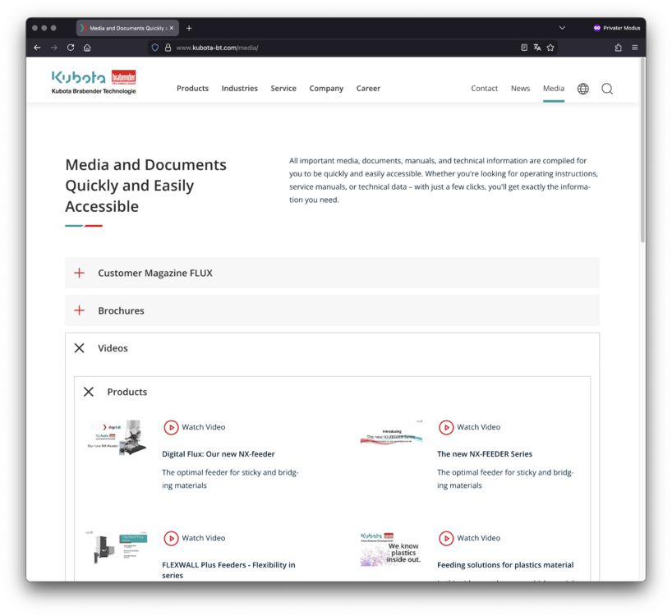The image size is (672, 616).
Task: Go to the Contact page link
Action: tap(484, 89)
